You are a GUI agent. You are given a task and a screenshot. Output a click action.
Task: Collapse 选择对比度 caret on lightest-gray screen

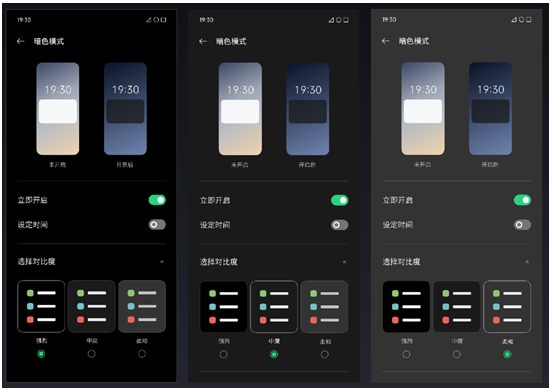[527, 262]
